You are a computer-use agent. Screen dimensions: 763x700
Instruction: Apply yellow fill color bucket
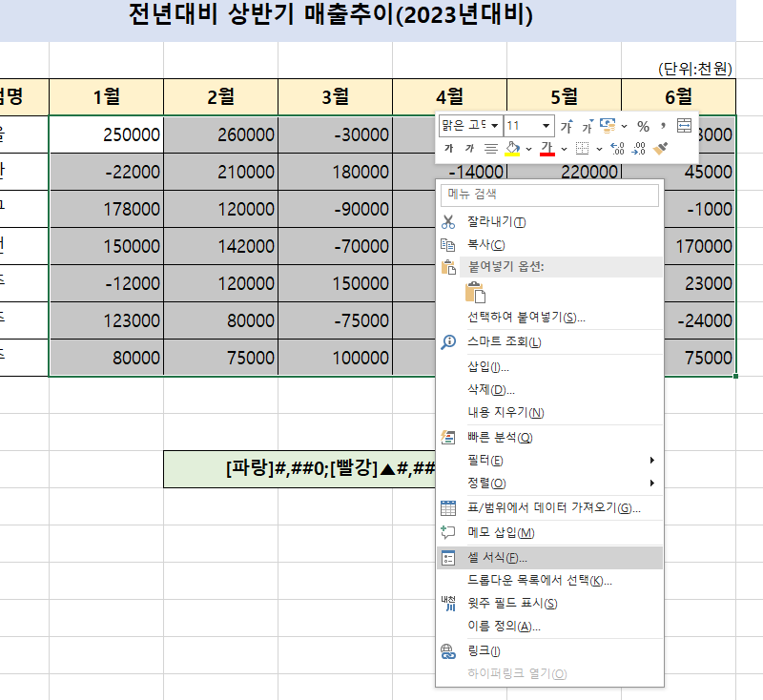(512, 149)
